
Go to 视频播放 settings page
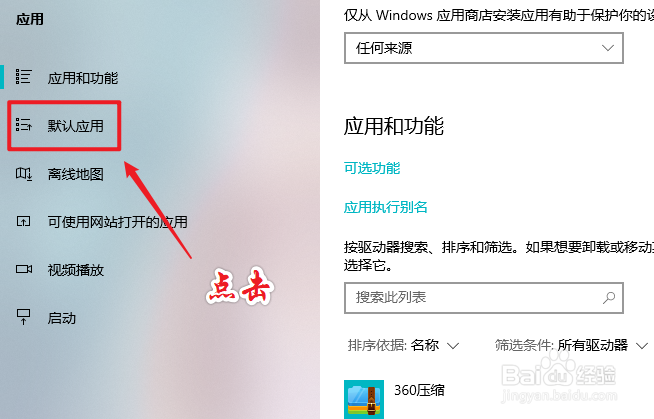75,270
